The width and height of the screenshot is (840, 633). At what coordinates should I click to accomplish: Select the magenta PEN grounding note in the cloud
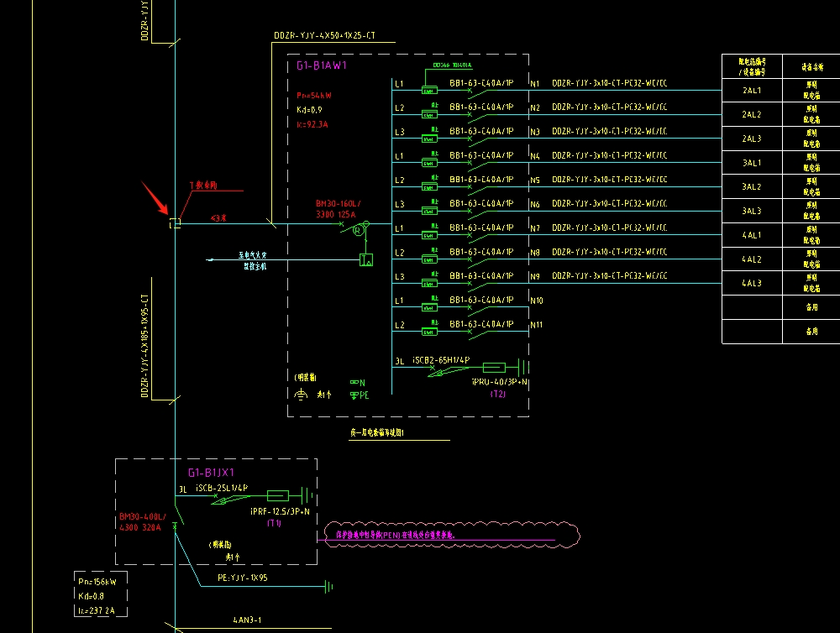tap(396, 535)
